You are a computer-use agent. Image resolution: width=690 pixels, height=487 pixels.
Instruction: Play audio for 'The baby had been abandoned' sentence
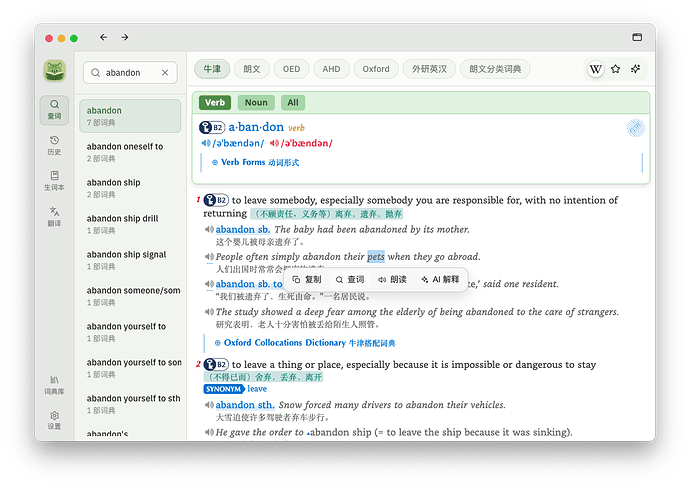coord(209,230)
